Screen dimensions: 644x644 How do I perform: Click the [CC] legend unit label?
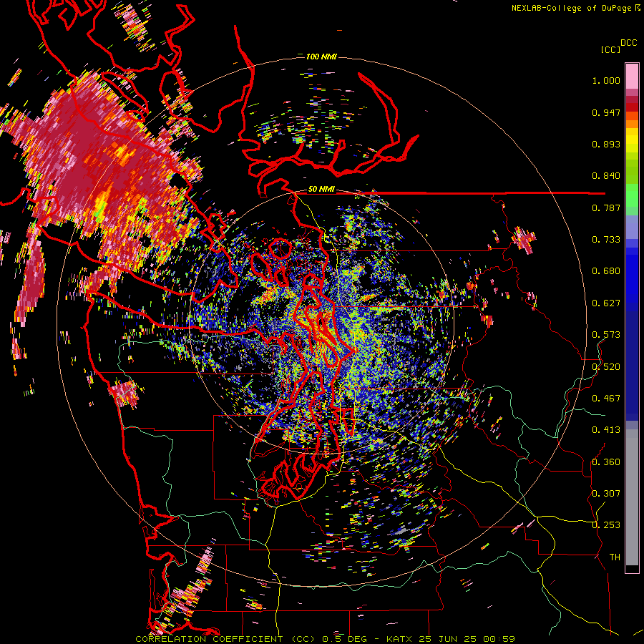coord(611,50)
